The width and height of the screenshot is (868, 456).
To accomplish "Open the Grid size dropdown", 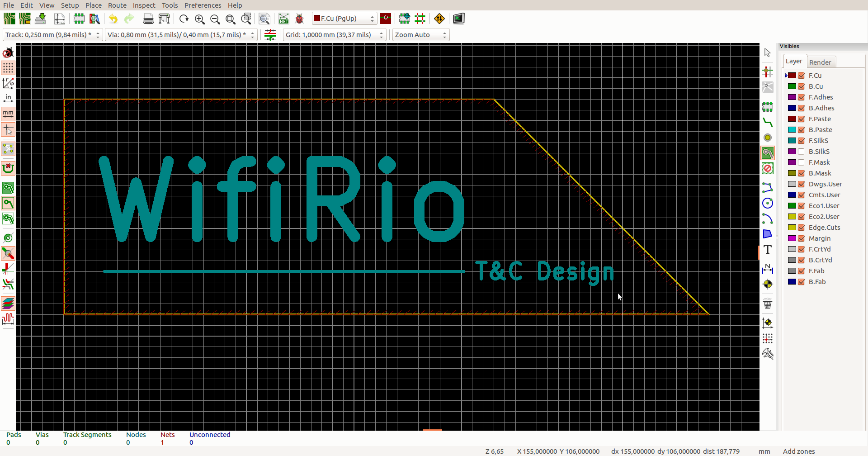I will [335, 35].
